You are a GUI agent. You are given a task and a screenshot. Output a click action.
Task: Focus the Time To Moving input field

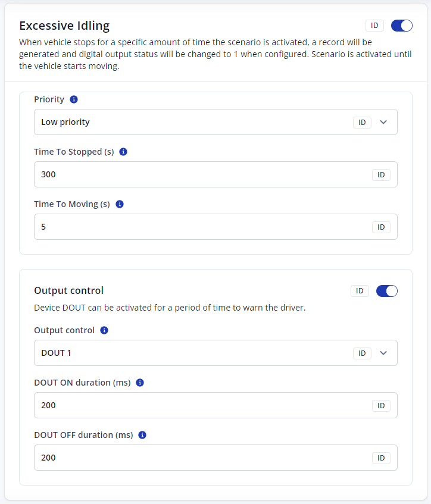(196, 227)
